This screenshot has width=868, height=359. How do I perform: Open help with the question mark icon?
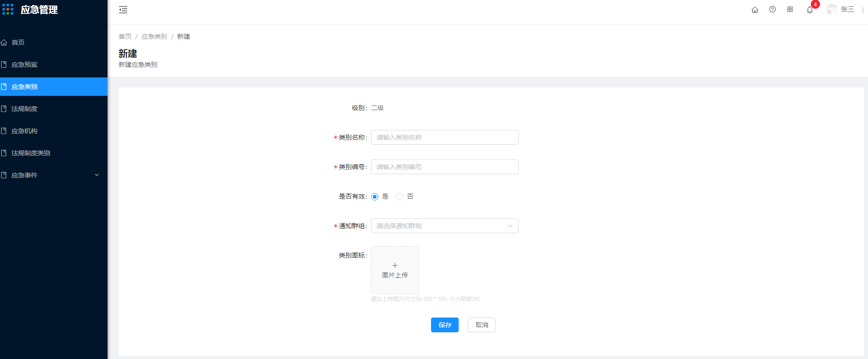coord(772,9)
